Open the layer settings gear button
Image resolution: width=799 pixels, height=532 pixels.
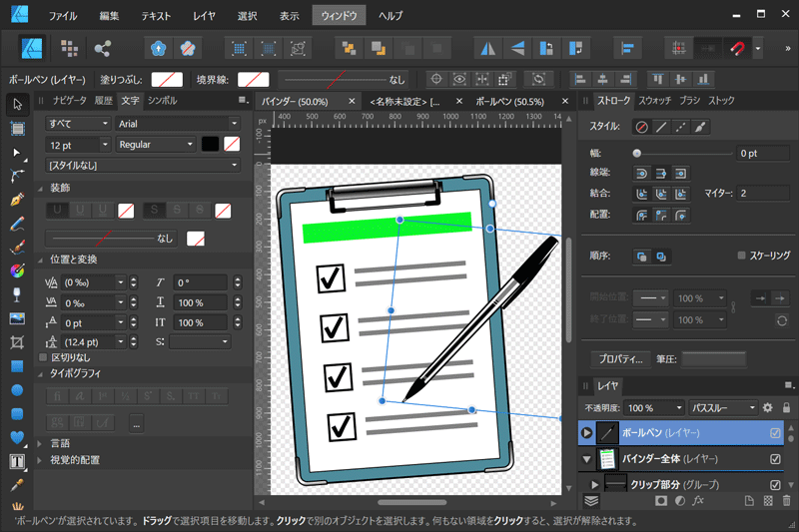pyautogui.click(x=767, y=407)
